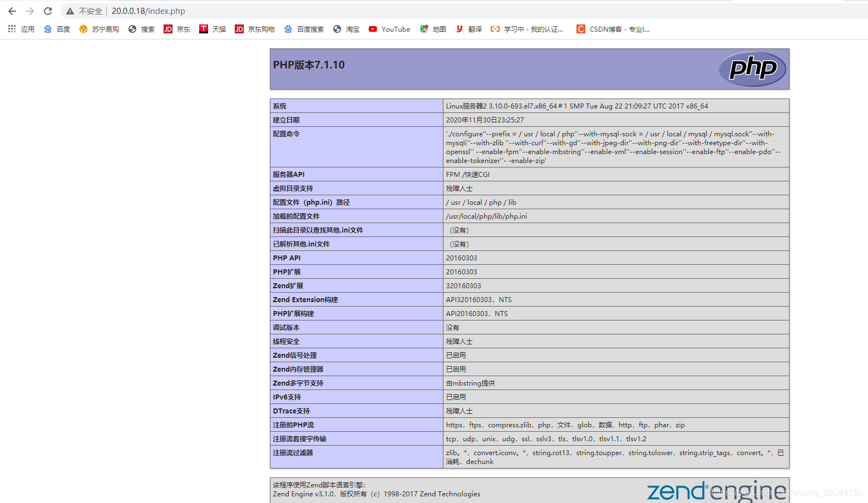Click the PHP扩展构建 row label
The width and height of the screenshot is (868, 503).
[x=293, y=313]
